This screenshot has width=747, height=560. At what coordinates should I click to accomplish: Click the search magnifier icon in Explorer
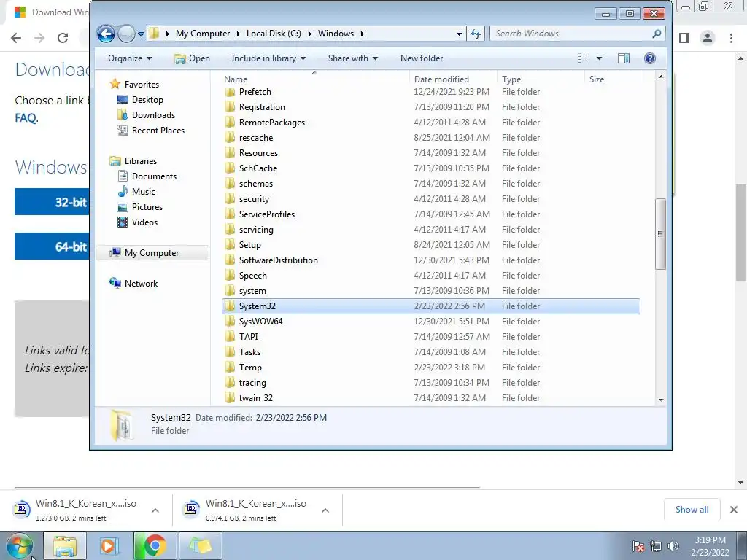click(657, 34)
